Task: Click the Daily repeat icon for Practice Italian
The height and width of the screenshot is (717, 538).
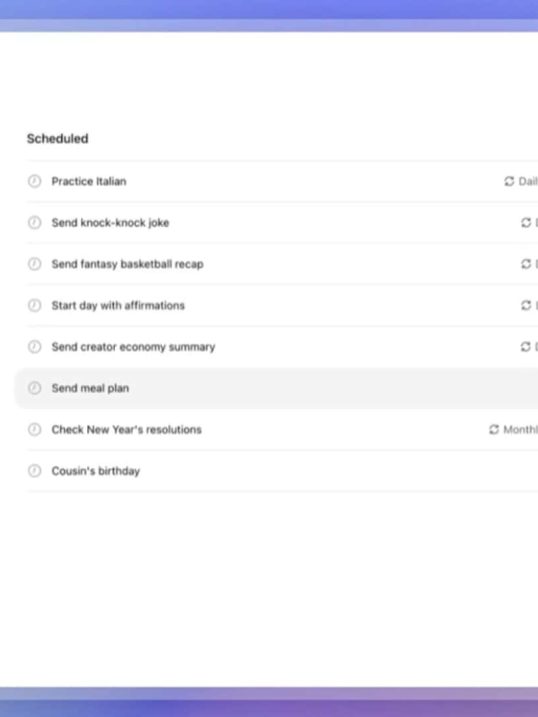Action: [x=509, y=182]
